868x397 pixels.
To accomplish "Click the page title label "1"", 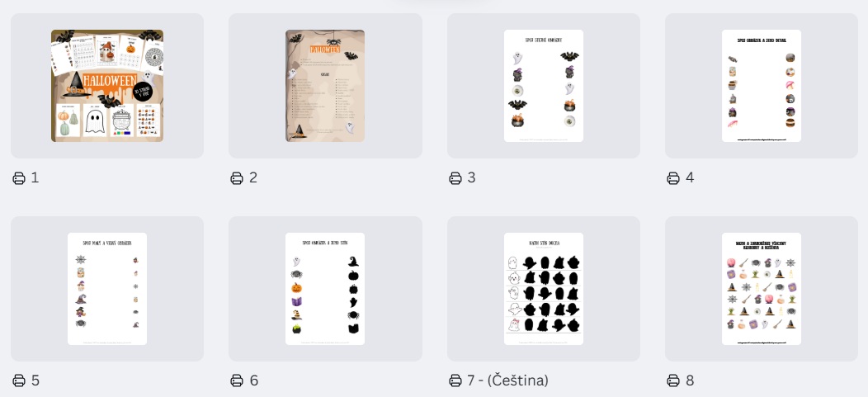I will coord(35,177).
